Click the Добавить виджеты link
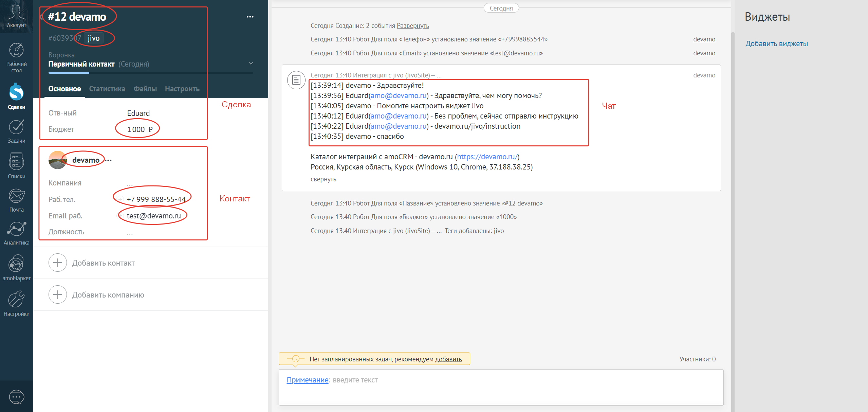 [x=776, y=44]
